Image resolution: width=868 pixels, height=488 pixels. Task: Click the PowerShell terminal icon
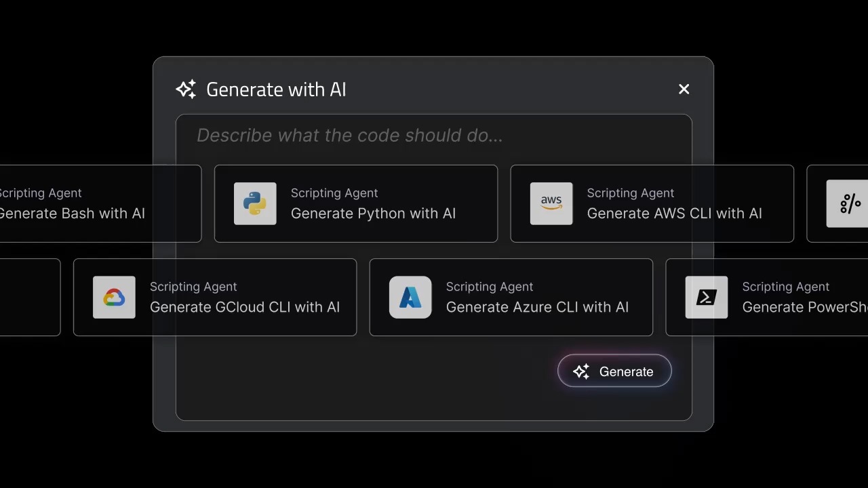pyautogui.click(x=707, y=297)
